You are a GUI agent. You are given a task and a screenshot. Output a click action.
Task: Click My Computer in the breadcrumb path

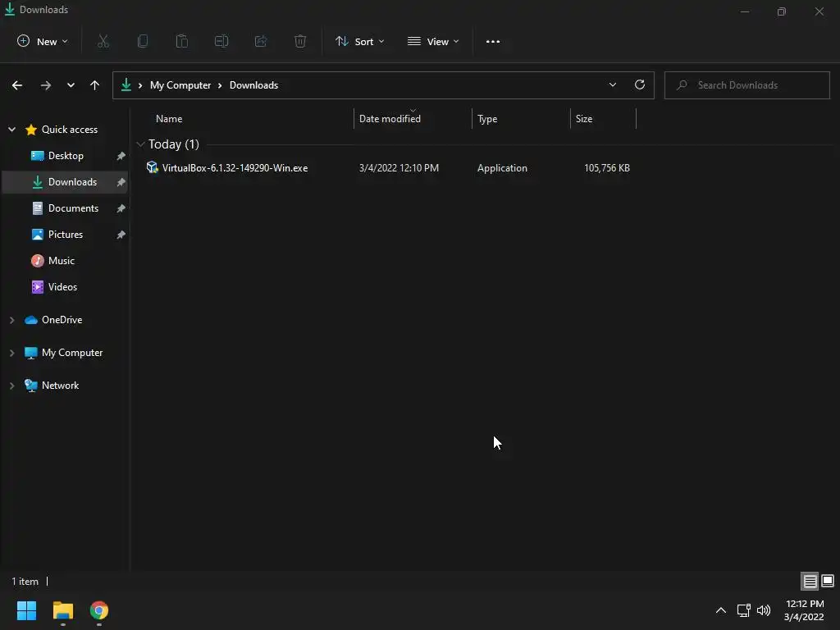point(180,85)
